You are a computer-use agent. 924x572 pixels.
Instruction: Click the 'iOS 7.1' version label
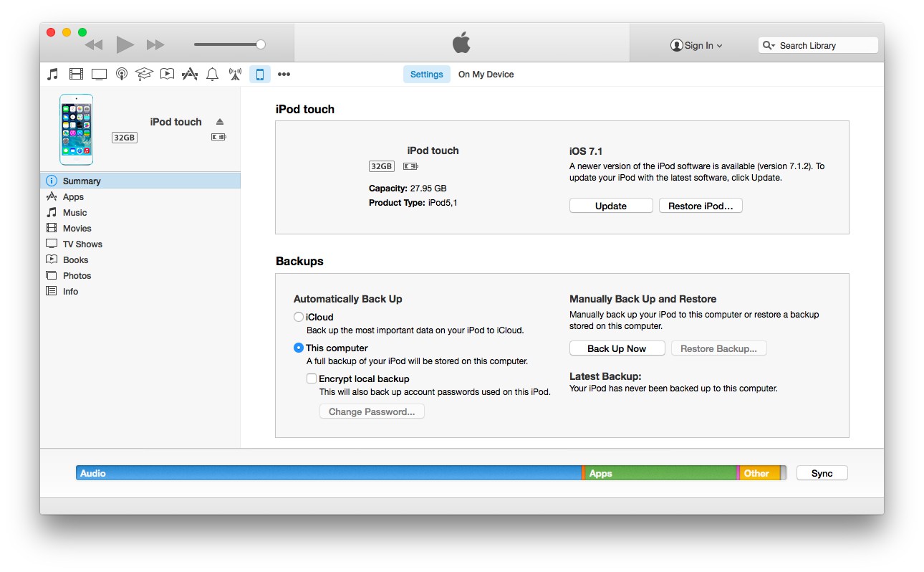coord(586,151)
